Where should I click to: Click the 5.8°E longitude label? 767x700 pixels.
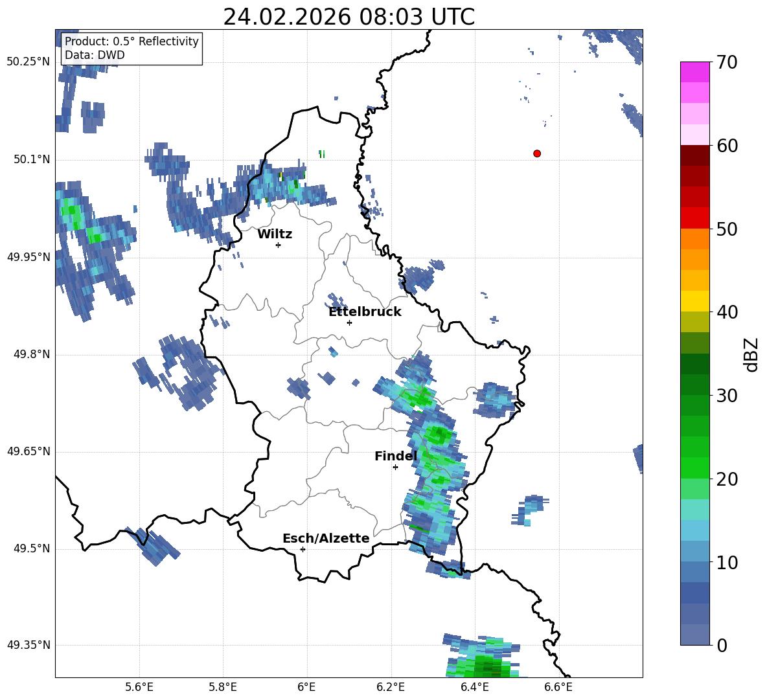(x=223, y=687)
